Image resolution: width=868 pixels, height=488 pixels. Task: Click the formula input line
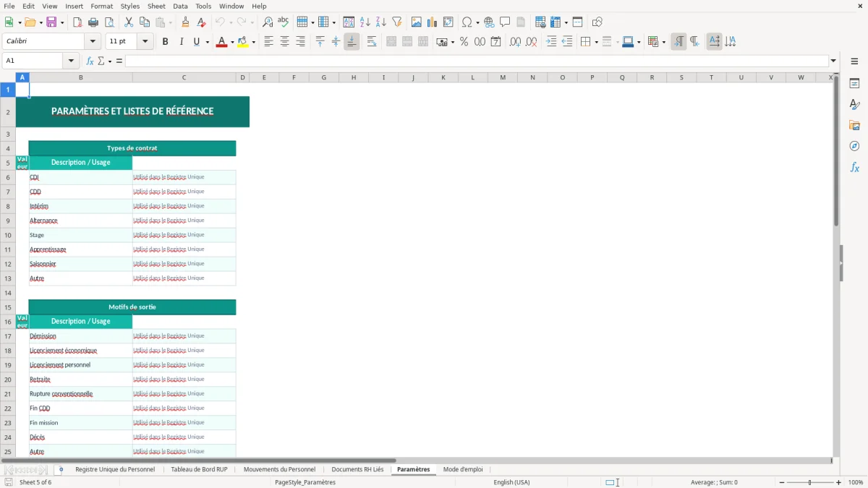point(477,61)
